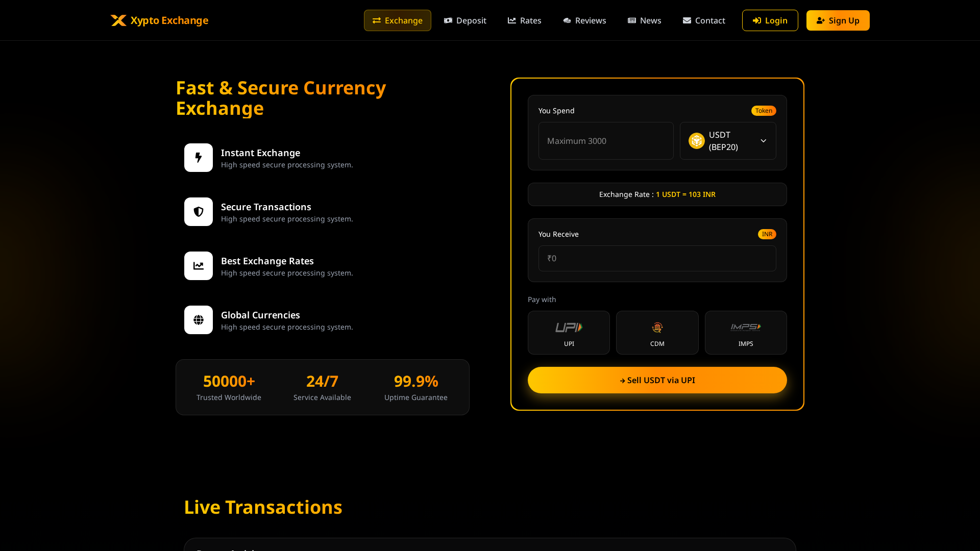Select UPI as payment method
980x551 pixels.
click(x=569, y=332)
